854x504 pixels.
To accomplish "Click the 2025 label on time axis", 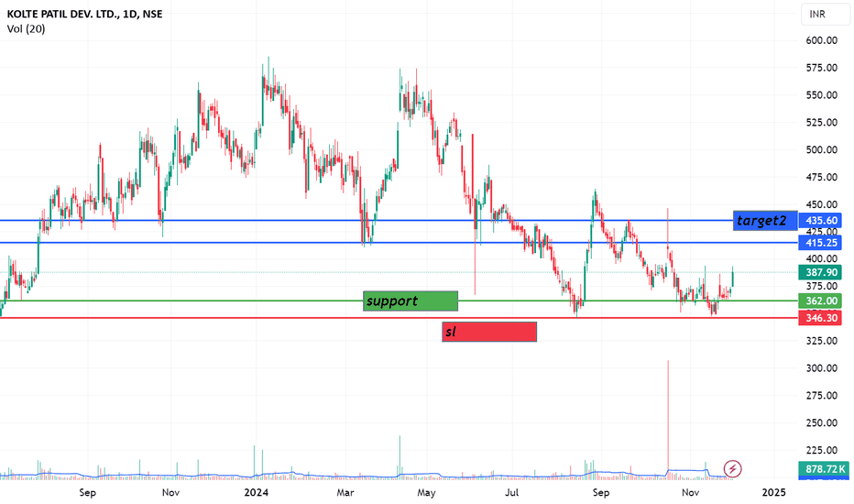I will tap(773, 493).
